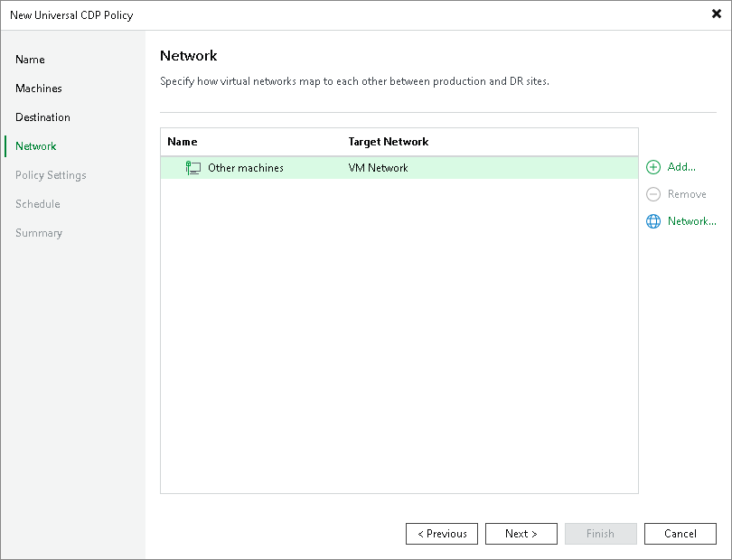Open the Policy Settings step
This screenshot has height=560, width=732.
coord(51,175)
